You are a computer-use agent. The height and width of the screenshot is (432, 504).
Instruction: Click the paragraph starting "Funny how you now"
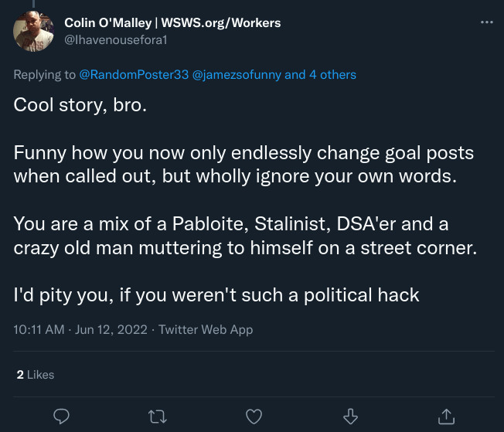[x=243, y=164]
